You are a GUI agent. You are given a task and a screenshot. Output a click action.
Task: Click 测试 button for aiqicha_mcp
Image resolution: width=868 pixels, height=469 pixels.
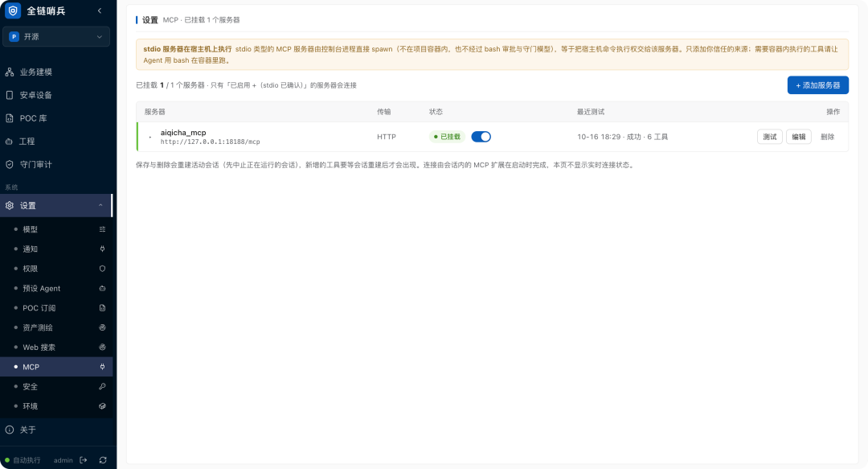click(x=769, y=137)
